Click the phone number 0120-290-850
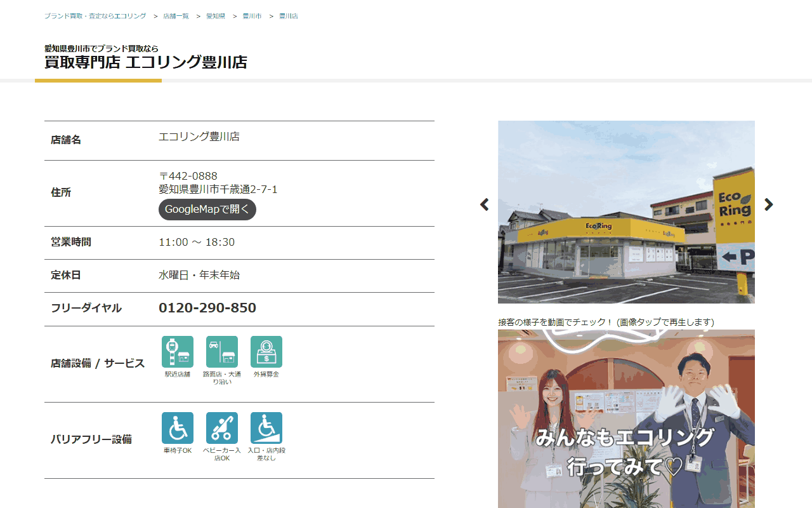Viewport: 812px width, 508px height. pos(207,308)
